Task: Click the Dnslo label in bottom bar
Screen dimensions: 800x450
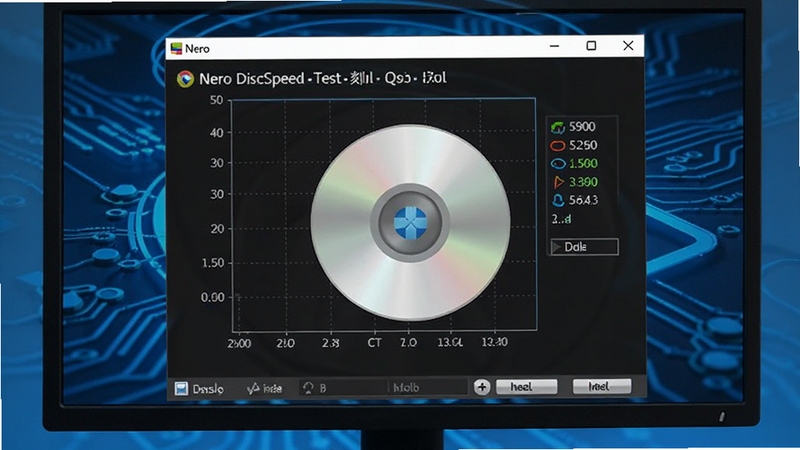Action: [208, 389]
